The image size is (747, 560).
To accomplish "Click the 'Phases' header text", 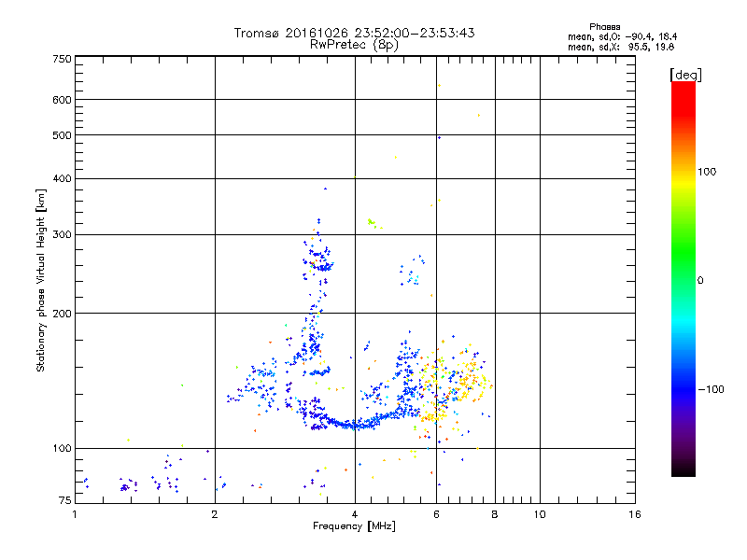I will 604,27.
